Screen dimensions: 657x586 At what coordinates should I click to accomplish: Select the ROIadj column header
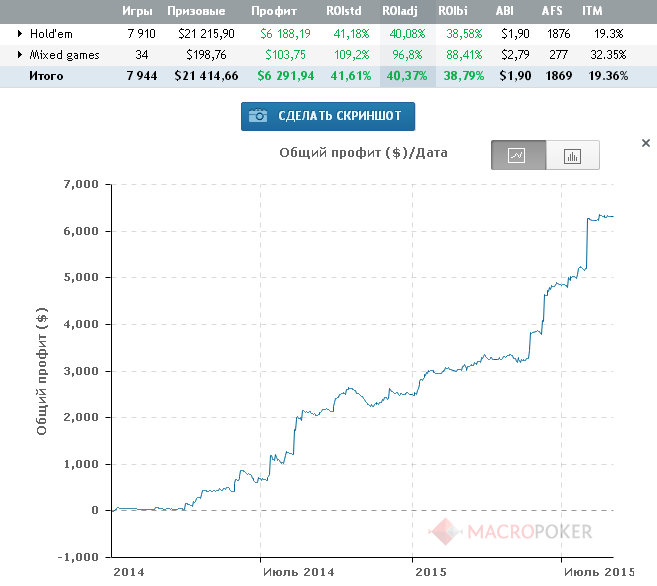pos(400,11)
